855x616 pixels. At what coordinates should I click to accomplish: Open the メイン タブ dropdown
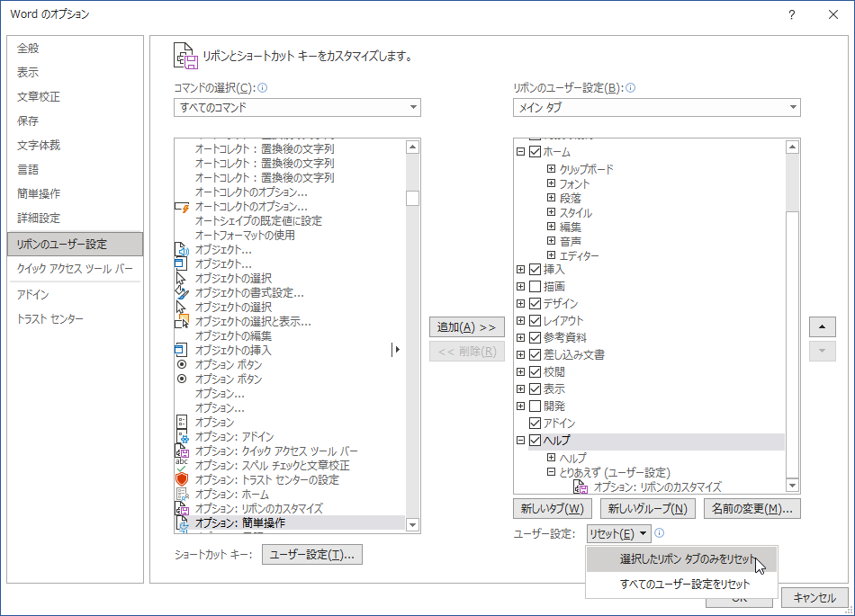click(x=656, y=107)
